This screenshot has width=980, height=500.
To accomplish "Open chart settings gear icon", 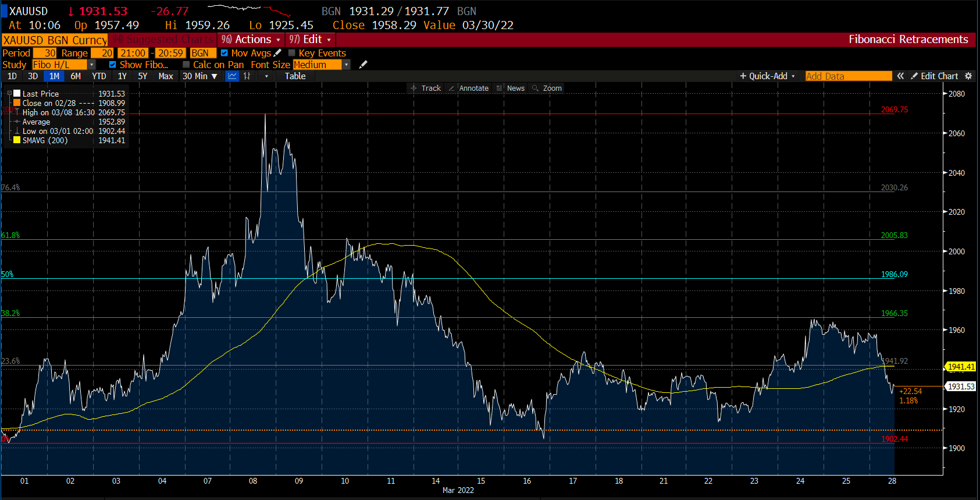I will (968, 76).
